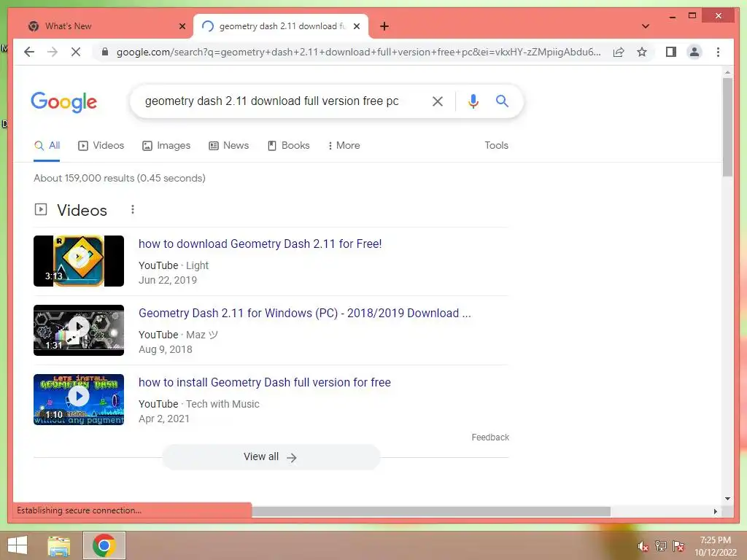View site security lock info
Screen dimensions: 747x560
pos(105,52)
